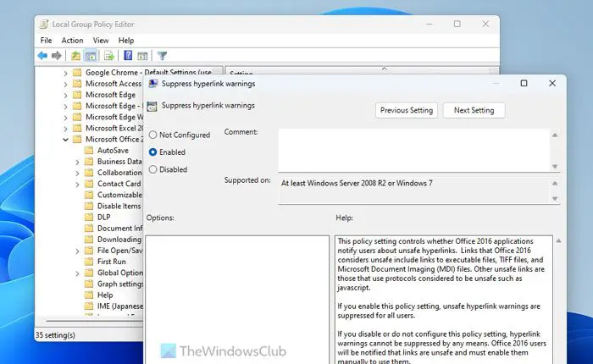593x364 pixels.
Task: Close the Suppress hyperlink warnings dialog
Action: (x=552, y=83)
